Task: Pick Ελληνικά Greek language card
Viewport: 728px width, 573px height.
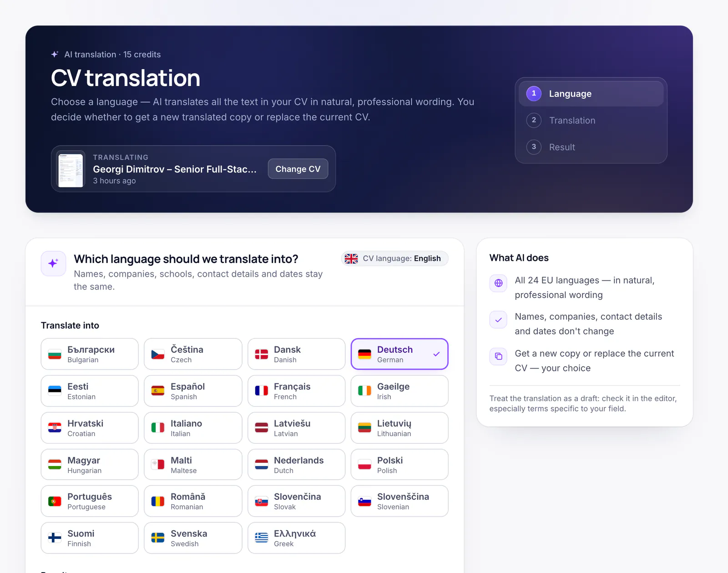Action: pos(296,538)
